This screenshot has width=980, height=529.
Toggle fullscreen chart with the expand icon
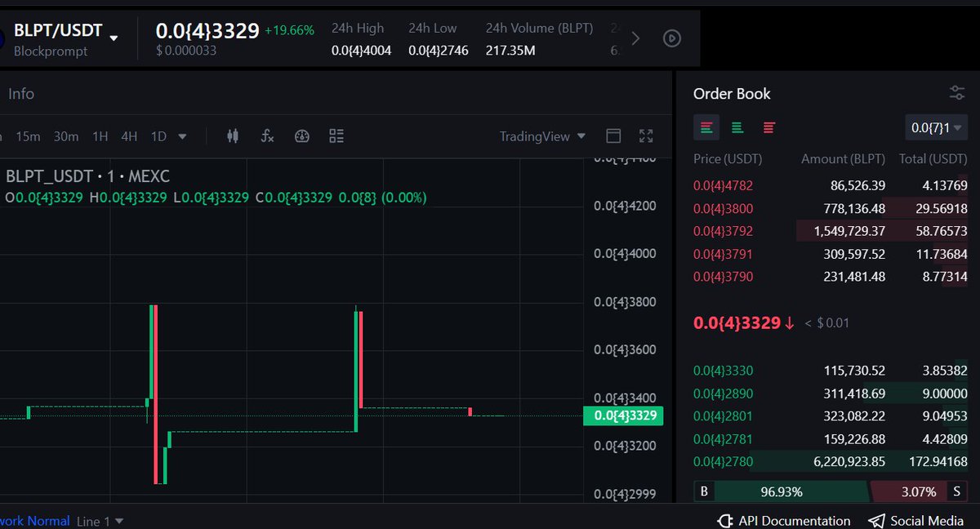pos(646,136)
